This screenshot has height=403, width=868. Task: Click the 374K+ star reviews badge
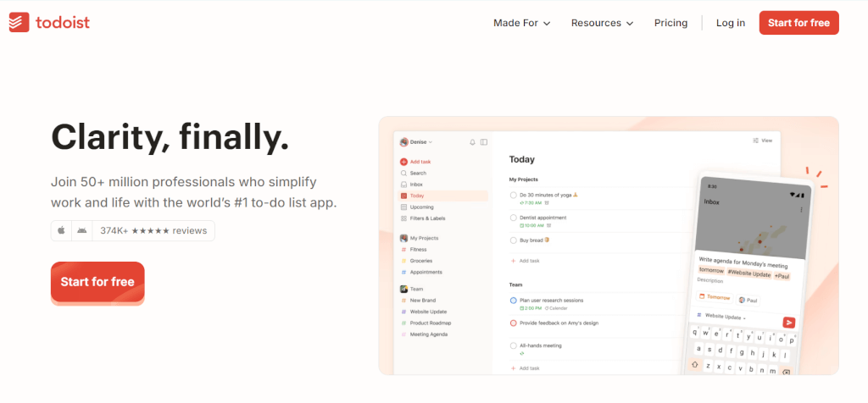tap(153, 230)
